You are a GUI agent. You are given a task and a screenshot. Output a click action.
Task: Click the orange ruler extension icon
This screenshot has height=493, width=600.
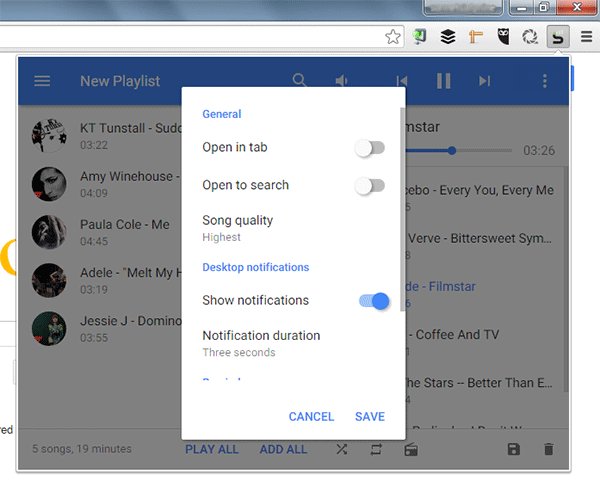click(476, 37)
